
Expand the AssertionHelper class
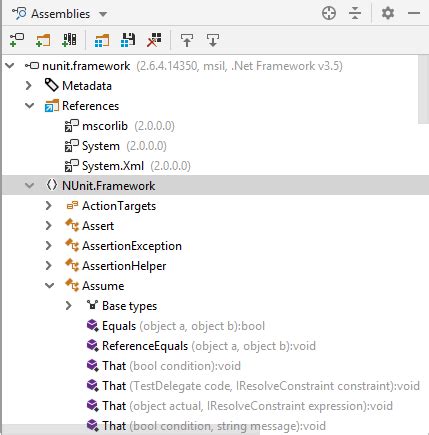(x=49, y=266)
